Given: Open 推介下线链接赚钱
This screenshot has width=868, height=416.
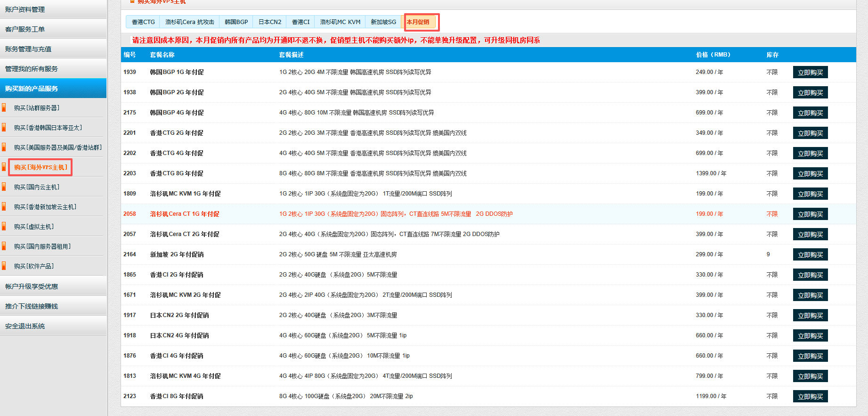Looking at the screenshot, I should click(x=53, y=306).
